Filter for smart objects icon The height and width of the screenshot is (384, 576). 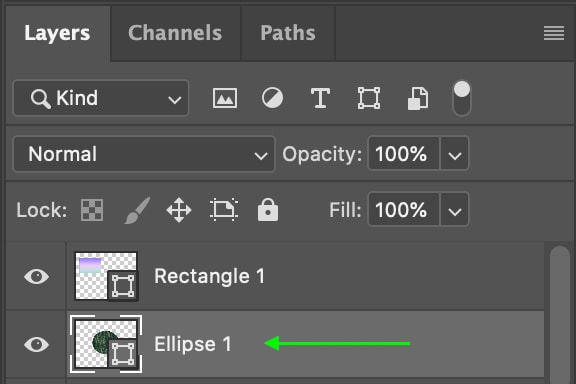[x=418, y=98]
